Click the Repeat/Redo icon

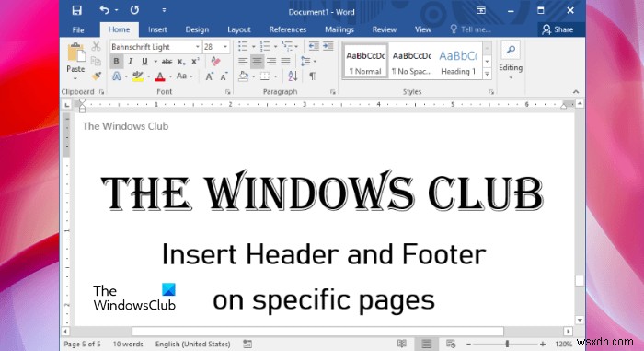[x=134, y=10]
